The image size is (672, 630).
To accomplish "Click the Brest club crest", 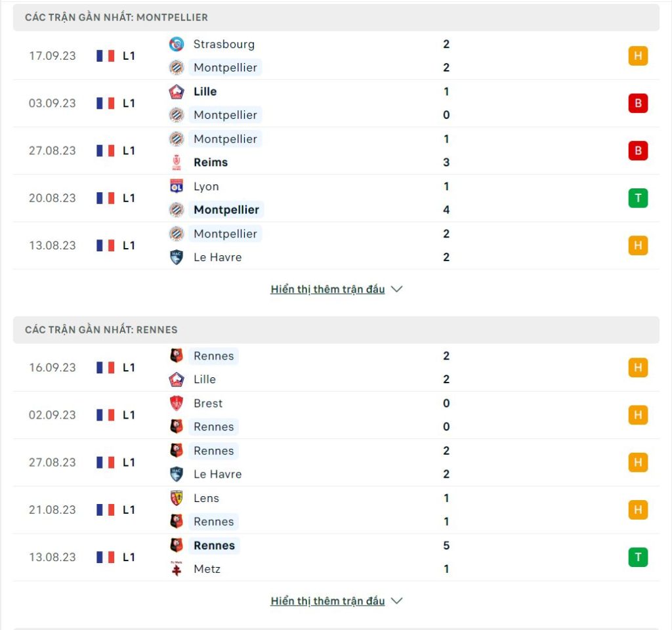I will point(176,404).
